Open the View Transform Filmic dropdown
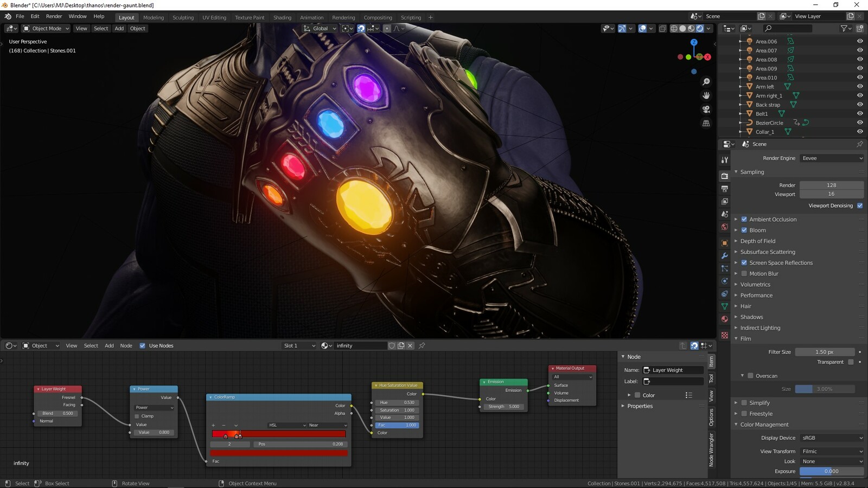The height and width of the screenshot is (488, 868). tap(832, 451)
